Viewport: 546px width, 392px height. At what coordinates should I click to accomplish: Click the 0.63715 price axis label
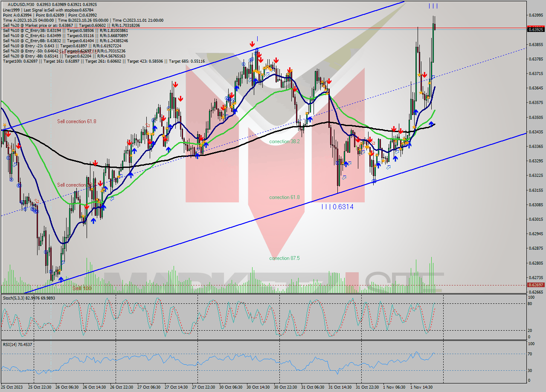(536, 73)
